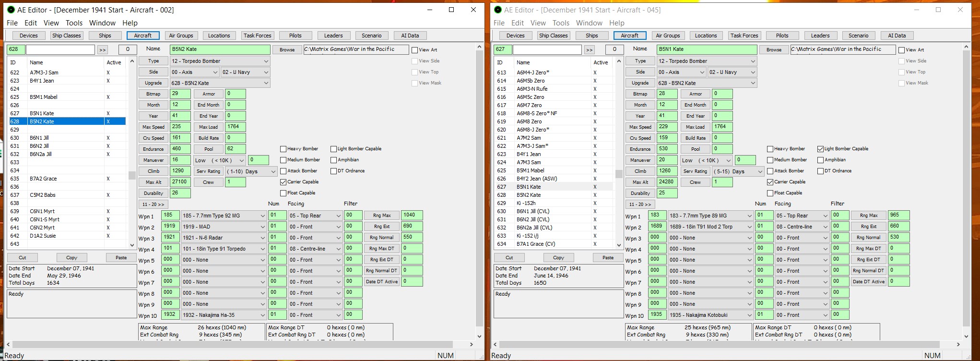980x361 pixels.
Task: Open Wpn 1 dropdown 7.7mm Type 92 MG
Action: [x=224, y=216]
